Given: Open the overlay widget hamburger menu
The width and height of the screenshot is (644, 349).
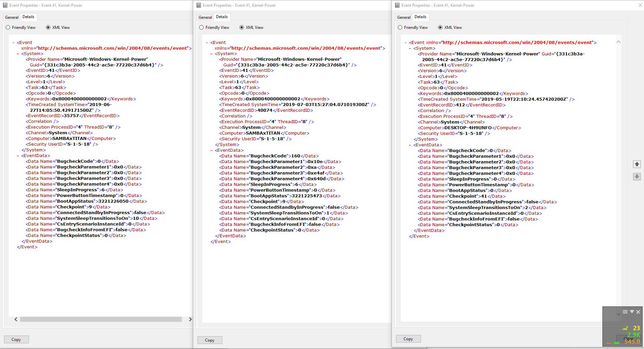Looking at the screenshot, I should tap(625, 312).
